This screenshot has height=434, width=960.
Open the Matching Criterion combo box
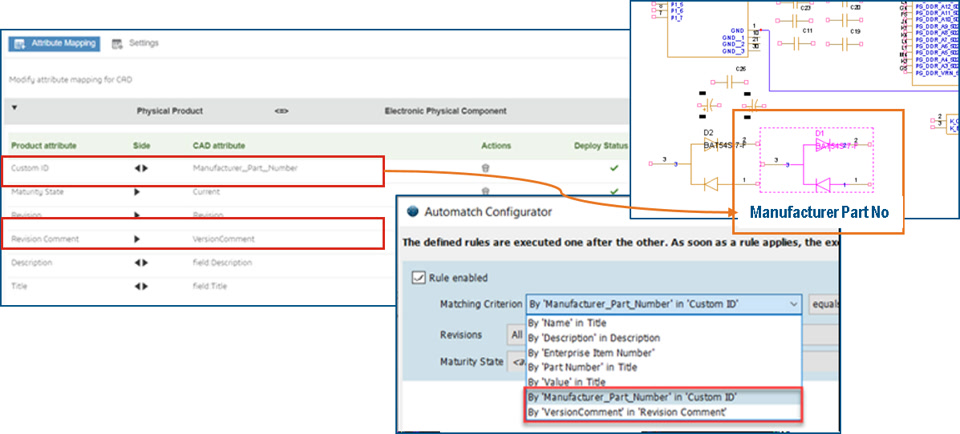(663, 304)
